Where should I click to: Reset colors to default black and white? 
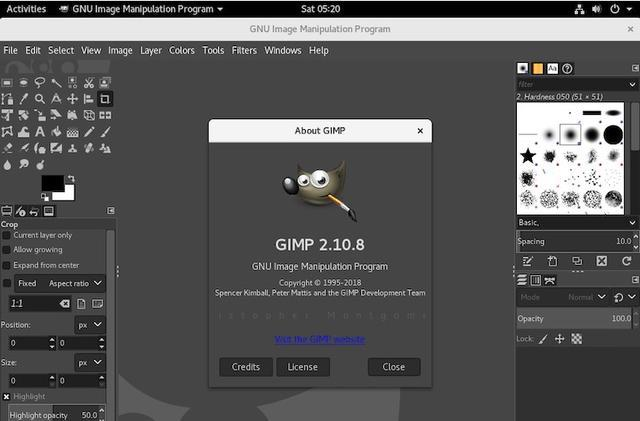pos(45,197)
